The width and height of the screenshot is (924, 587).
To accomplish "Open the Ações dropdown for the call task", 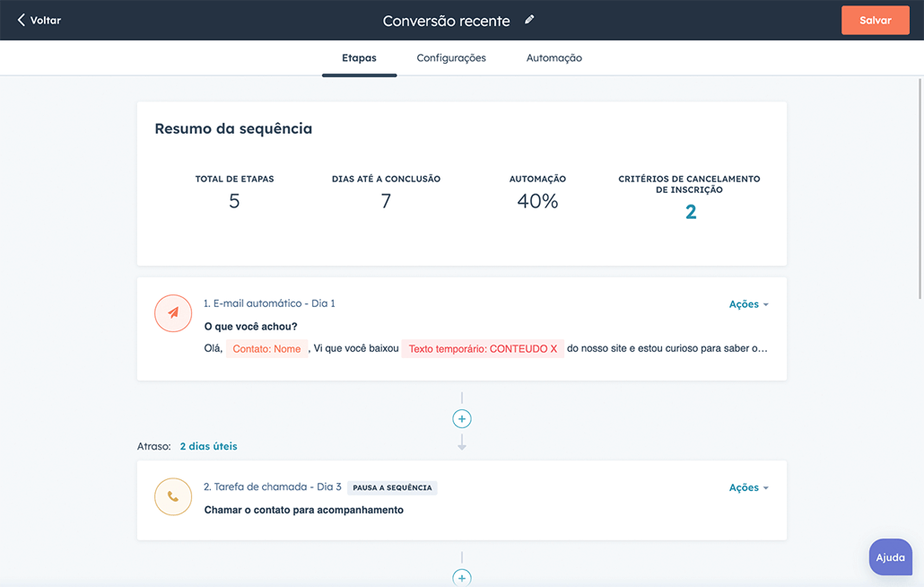I will pyautogui.click(x=748, y=486).
